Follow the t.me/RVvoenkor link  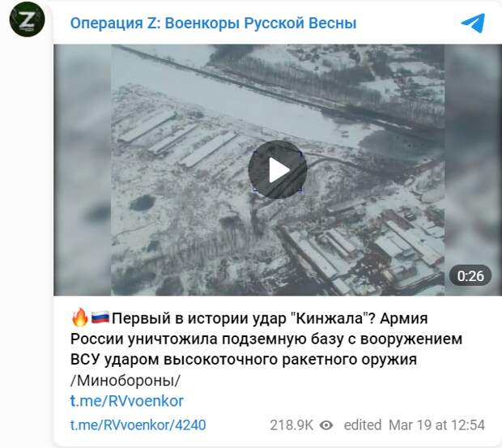tap(127, 401)
